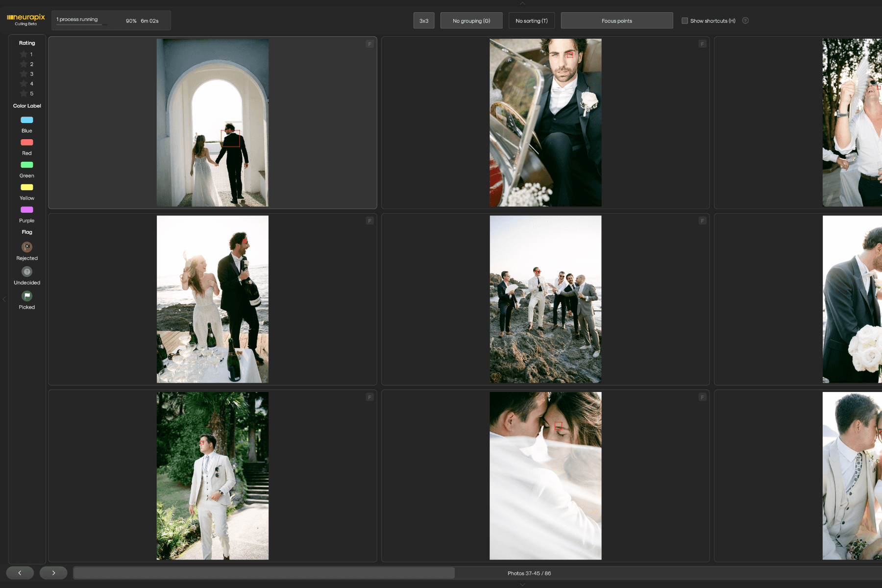The image size is (882, 588).
Task: Select the groomsmen on rocks photo
Action: tap(545, 299)
